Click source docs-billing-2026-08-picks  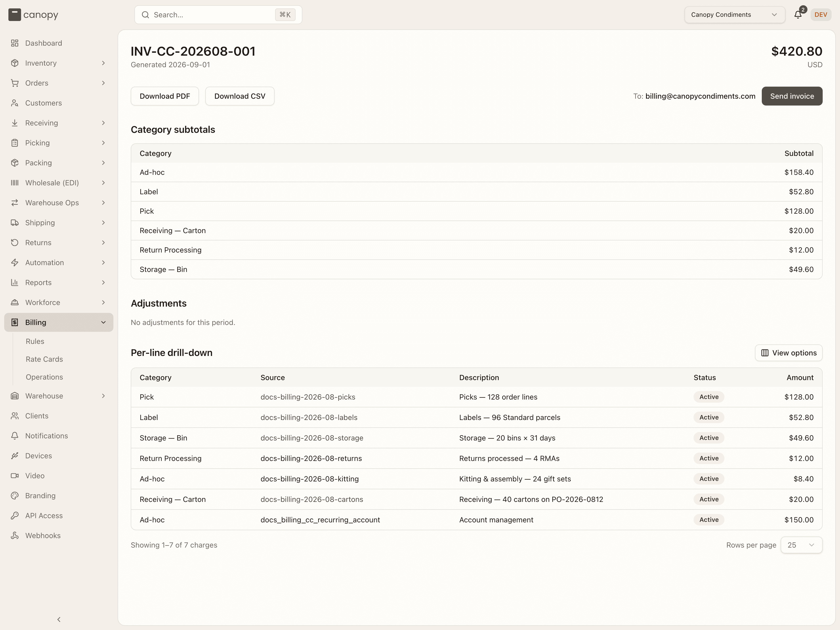click(308, 397)
